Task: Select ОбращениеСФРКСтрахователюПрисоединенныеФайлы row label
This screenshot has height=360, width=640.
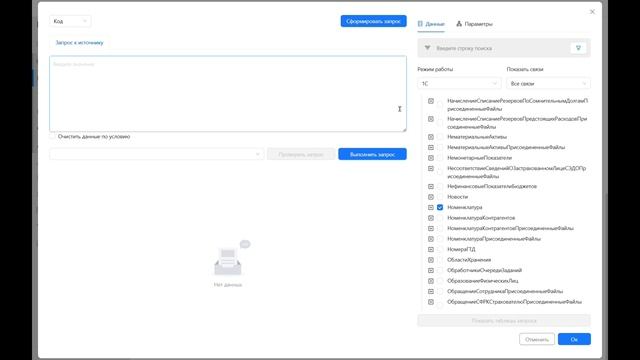Action: [x=514, y=302]
